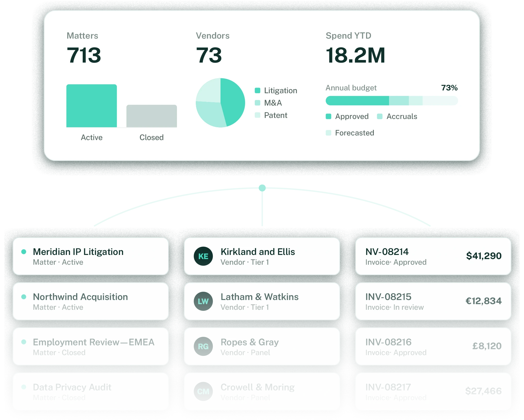The height and width of the screenshot is (420, 524).
Task: Click the vendors pie chart
Action: [x=221, y=103]
